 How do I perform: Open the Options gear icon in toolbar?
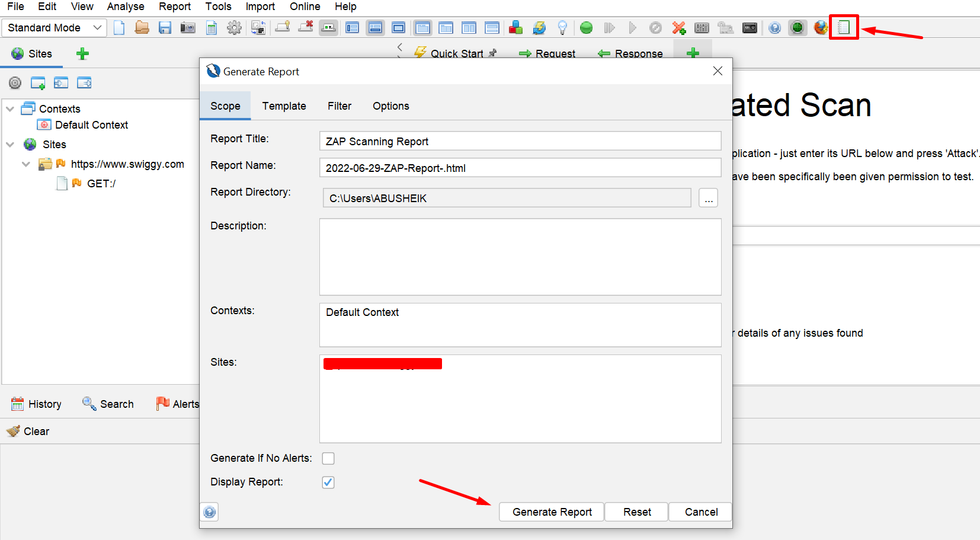(235, 28)
